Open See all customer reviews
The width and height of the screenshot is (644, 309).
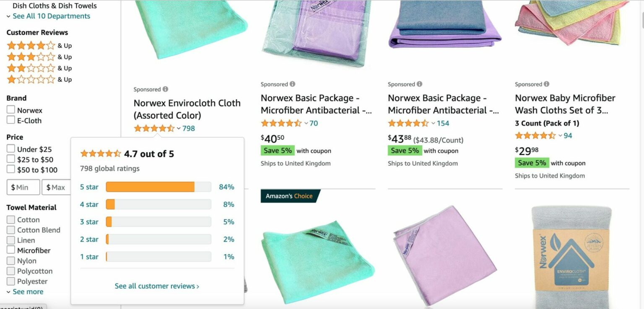[157, 286]
